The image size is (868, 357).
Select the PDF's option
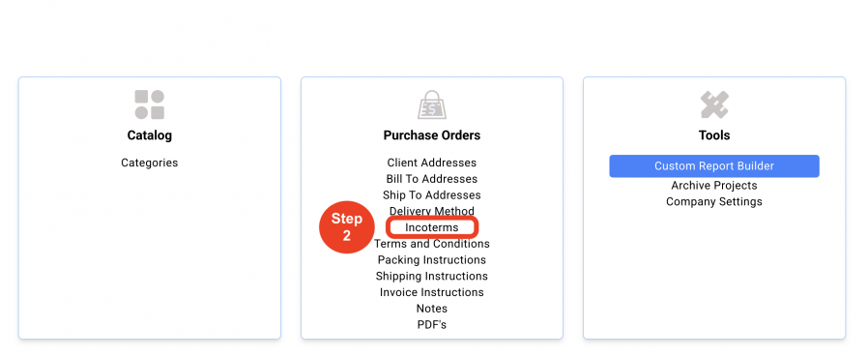tap(432, 324)
